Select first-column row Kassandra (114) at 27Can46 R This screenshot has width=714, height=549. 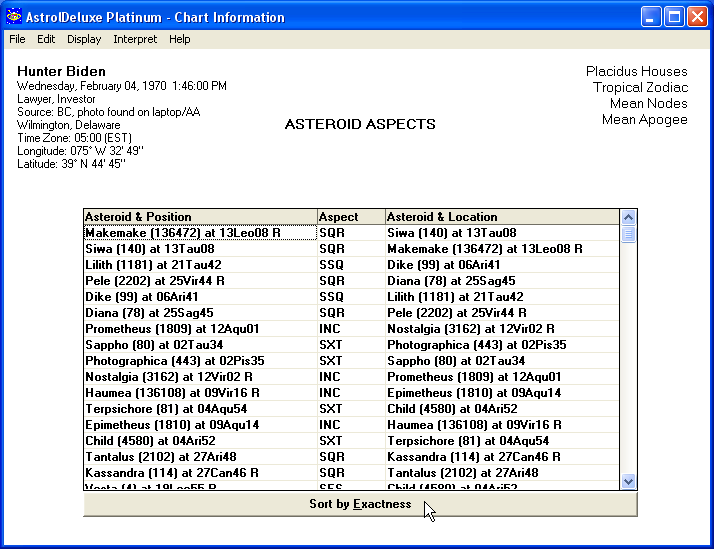200,473
